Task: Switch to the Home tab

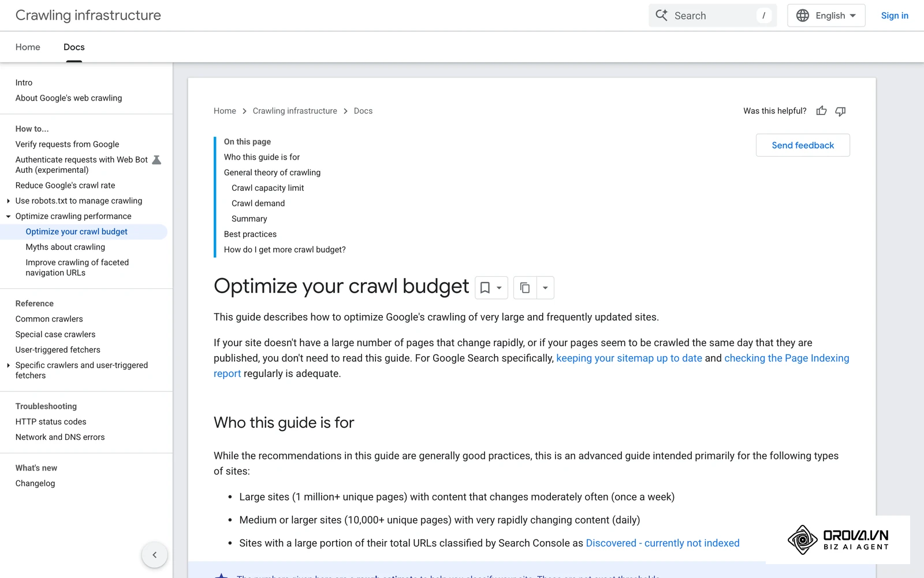Action: click(x=28, y=47)
